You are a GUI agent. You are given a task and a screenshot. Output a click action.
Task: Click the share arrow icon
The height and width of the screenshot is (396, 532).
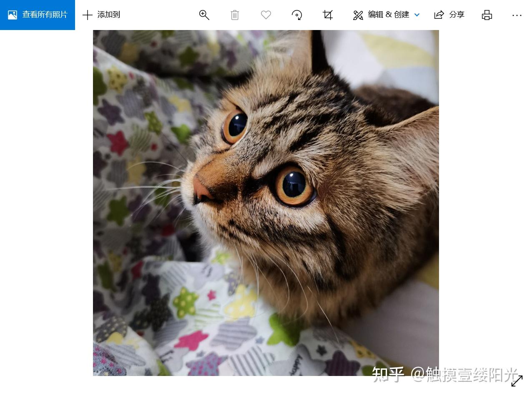[439, 15]
